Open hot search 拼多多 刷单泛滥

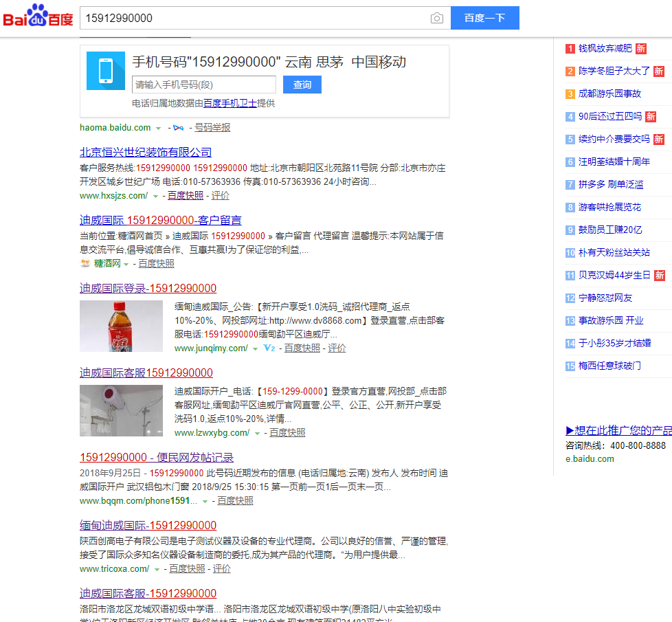tap(611, 185)
